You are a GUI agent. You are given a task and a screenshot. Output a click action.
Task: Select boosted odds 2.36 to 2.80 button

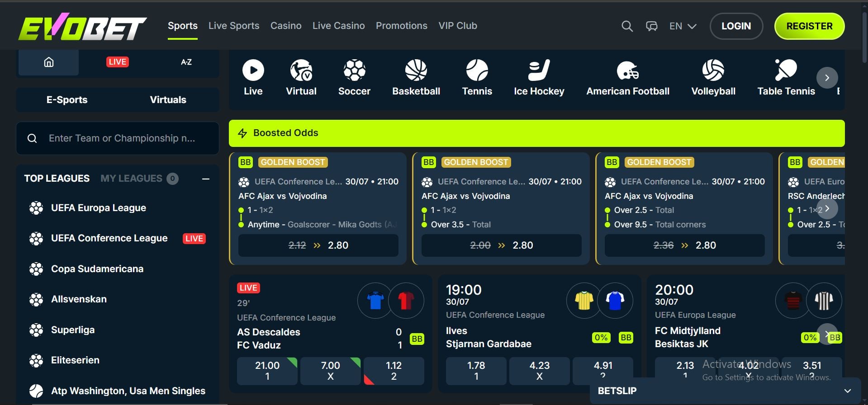coord(685,245)
